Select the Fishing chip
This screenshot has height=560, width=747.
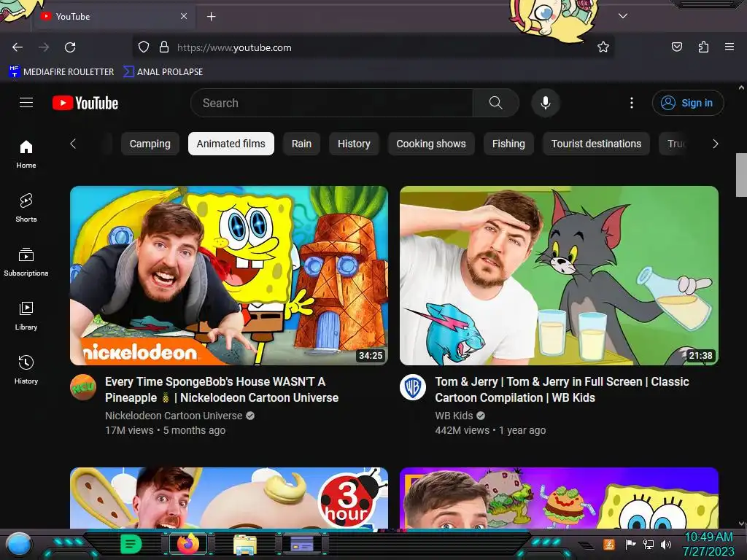coord(508,144)
